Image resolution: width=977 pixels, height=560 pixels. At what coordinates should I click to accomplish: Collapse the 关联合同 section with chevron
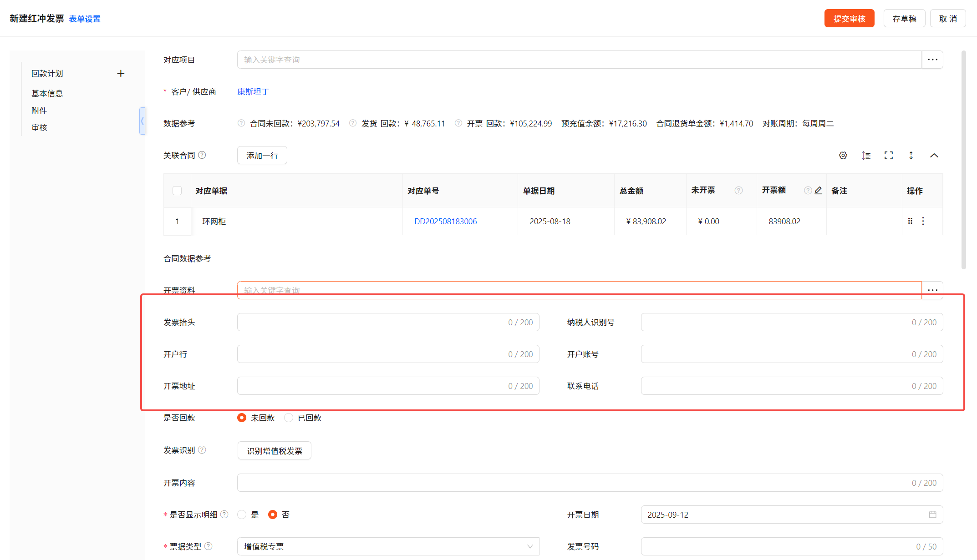pos(934,156)
